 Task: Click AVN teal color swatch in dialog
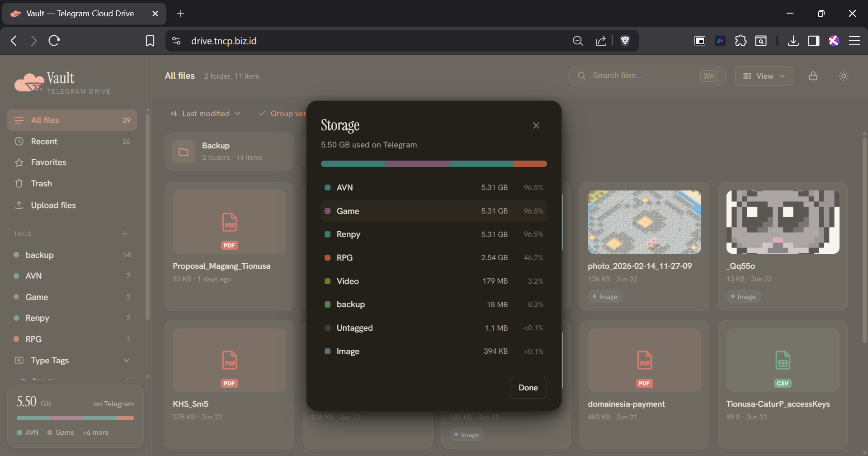[x=327, y=187]
